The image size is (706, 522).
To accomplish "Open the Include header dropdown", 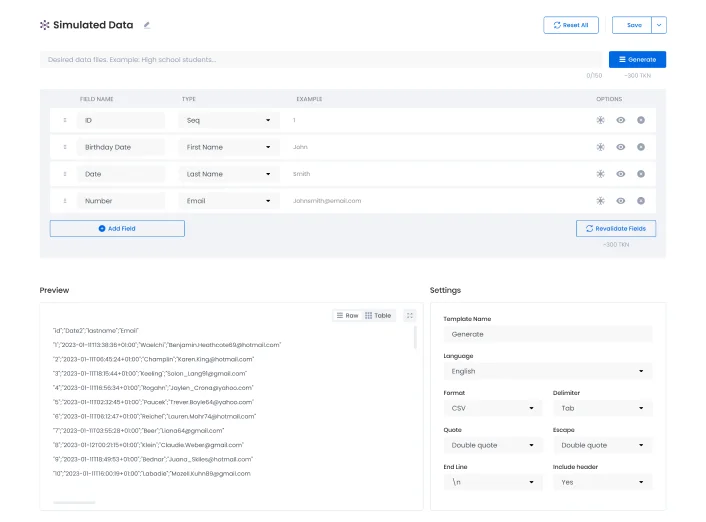I will [602, 482].
